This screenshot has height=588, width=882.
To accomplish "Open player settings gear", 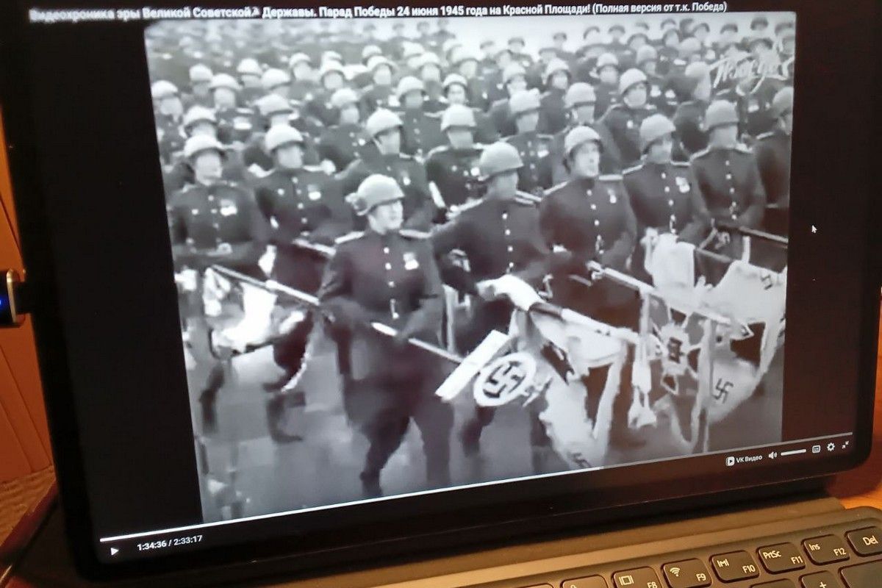I will 831,447.
